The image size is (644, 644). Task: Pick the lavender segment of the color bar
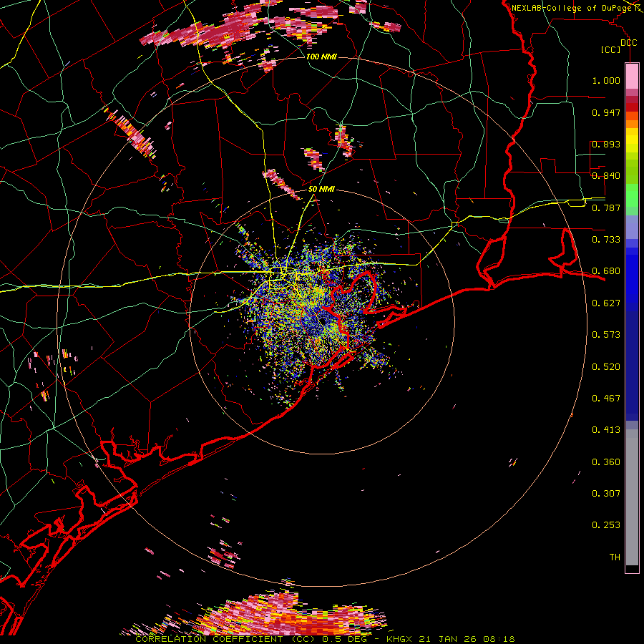[x=632, y=227]
